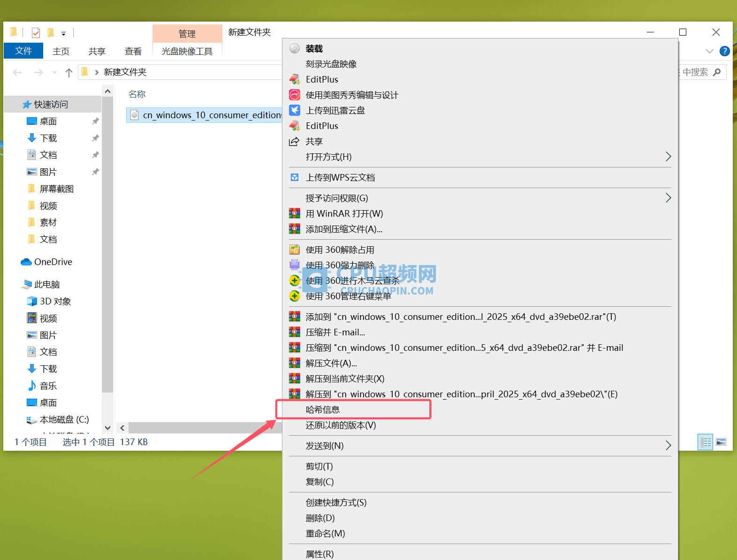This screenshot has width=737, height=560.
Task: Open the quick access toolbar customize dropdown
Action: (63, 33)
